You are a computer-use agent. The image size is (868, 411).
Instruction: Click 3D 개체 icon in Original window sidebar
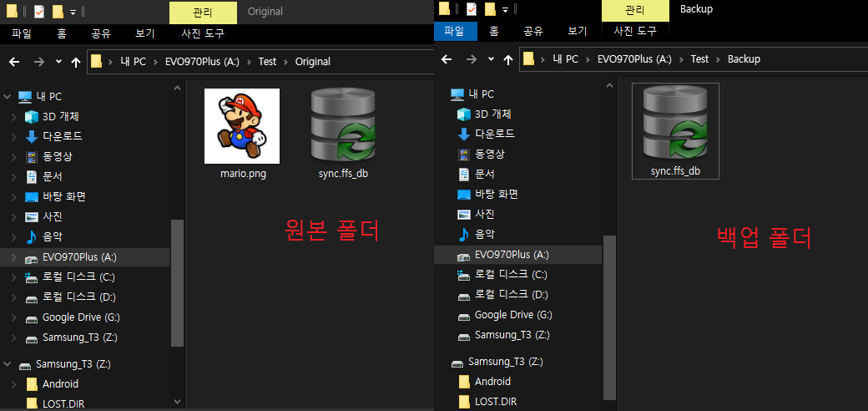tap(32, 117)
